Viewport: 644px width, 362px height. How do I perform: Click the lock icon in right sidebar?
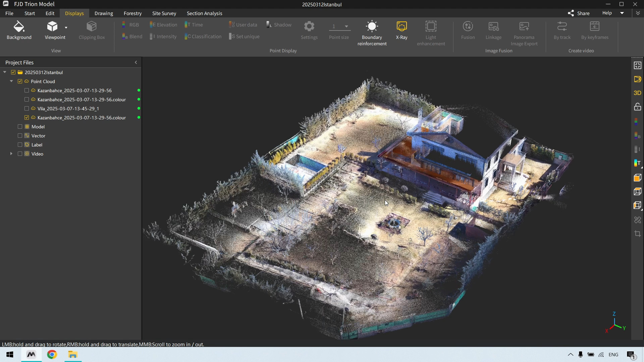(637, 107)
